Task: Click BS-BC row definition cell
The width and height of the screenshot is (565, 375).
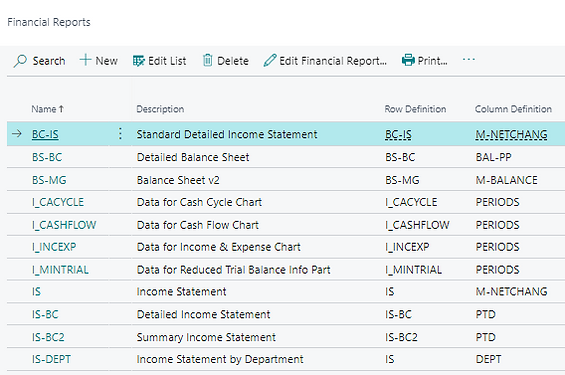Action: point(400,157)
